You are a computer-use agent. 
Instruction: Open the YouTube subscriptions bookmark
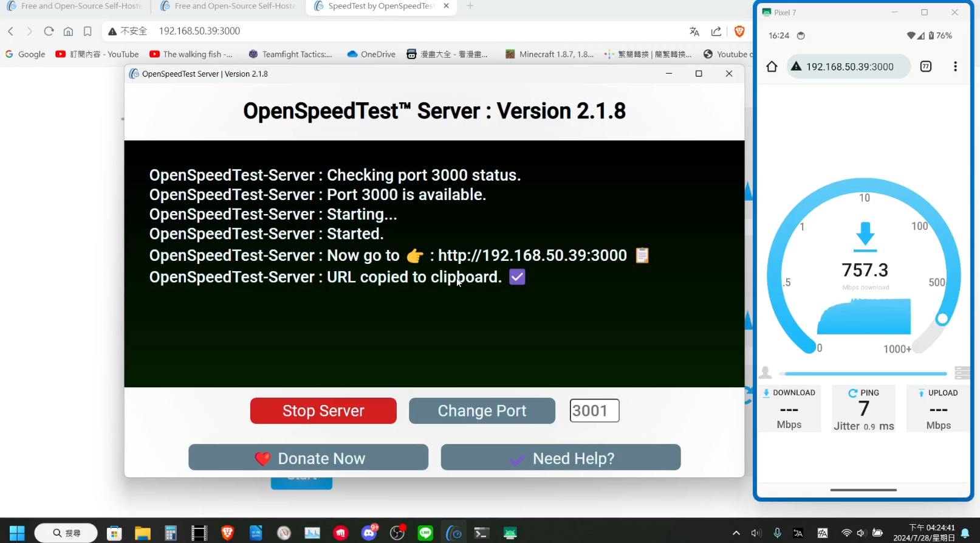tap(97, 54)
